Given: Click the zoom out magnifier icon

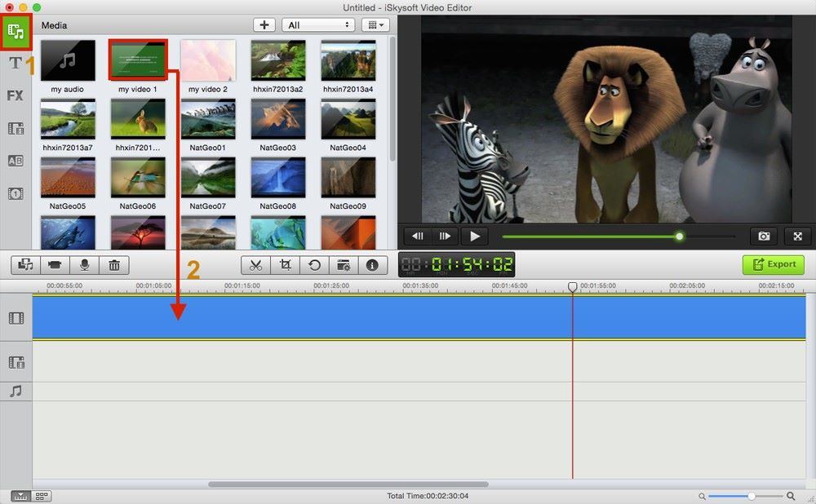Looking at the screenshot, I should [702, 496].
